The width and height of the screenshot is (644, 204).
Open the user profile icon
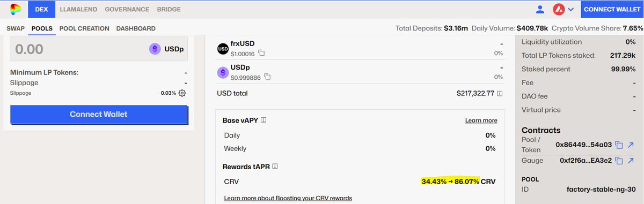click(540, 9)
